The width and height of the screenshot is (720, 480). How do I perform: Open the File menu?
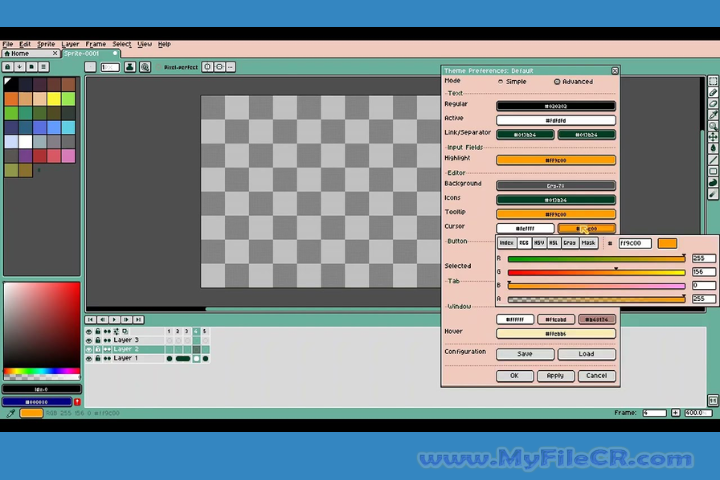[8, 44]
